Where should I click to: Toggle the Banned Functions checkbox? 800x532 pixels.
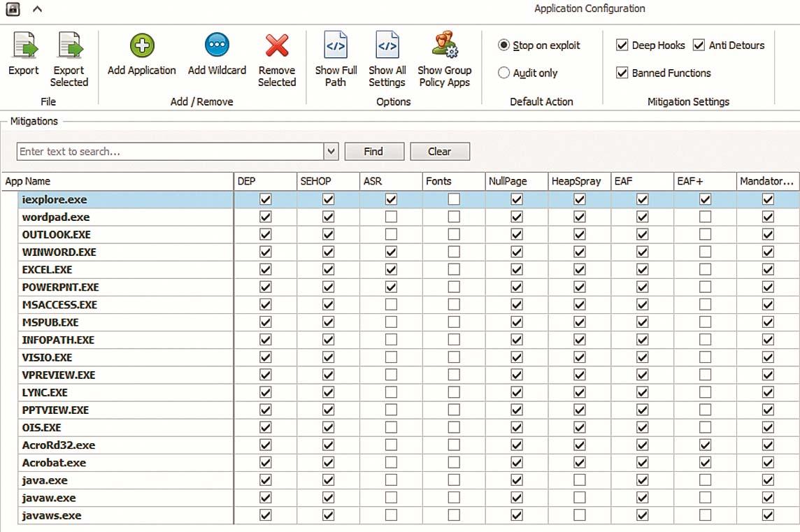622,73
